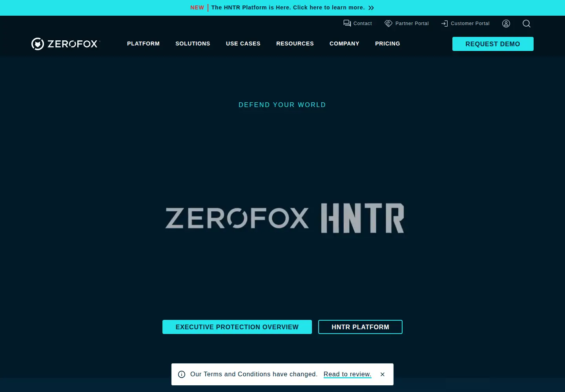Click the Customer Portal login arrow icon
565x392 pixels.
click(445, 24)
